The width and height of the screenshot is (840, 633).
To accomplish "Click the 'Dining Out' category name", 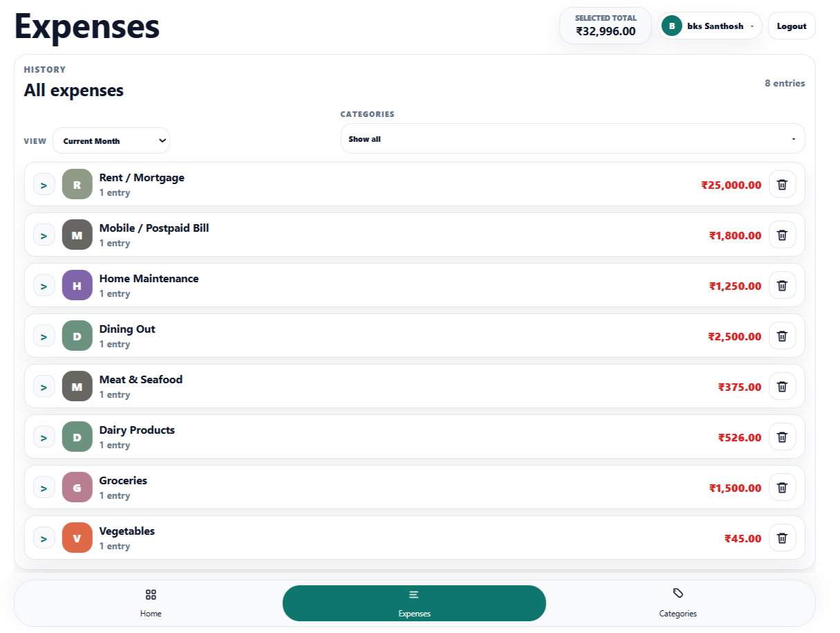I will tap(127, 329).
